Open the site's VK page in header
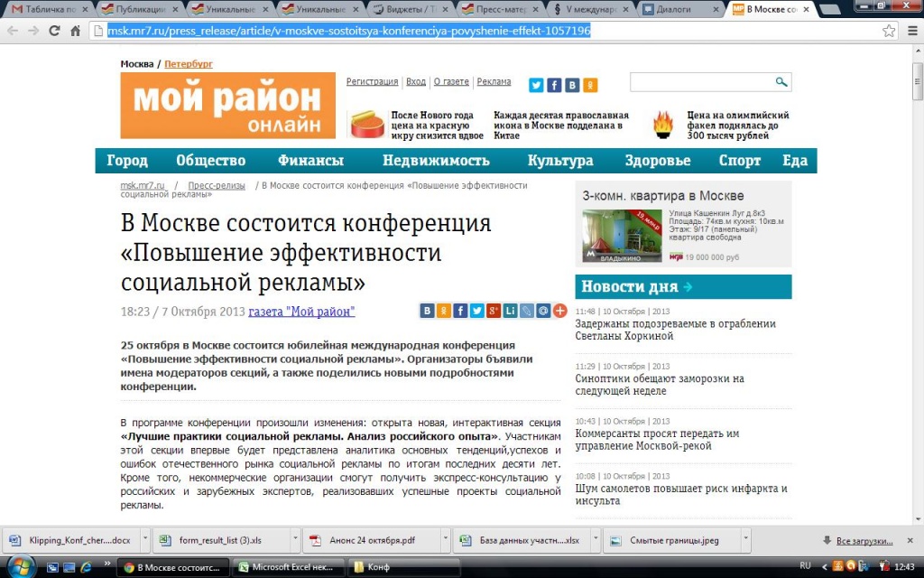Image resolution: width=924 pixels, height=578 pixels. 572,85
